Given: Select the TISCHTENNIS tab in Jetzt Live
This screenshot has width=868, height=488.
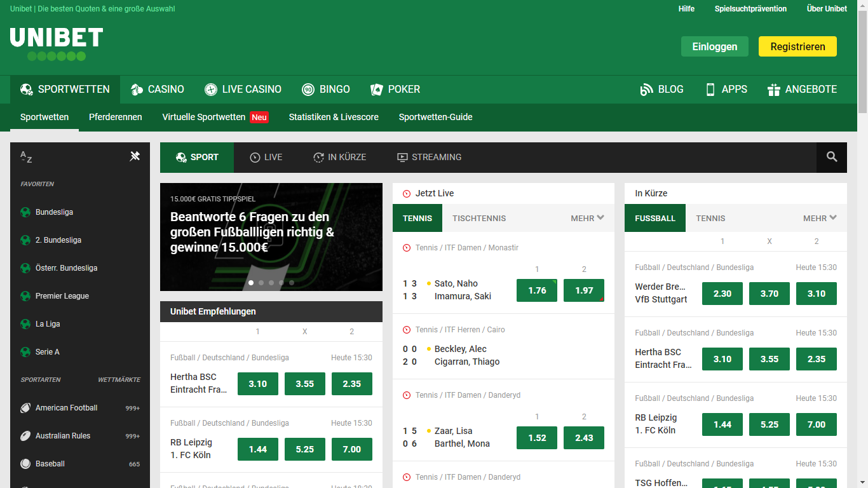Looking at the screenshot, I should [x=479, y=218].
